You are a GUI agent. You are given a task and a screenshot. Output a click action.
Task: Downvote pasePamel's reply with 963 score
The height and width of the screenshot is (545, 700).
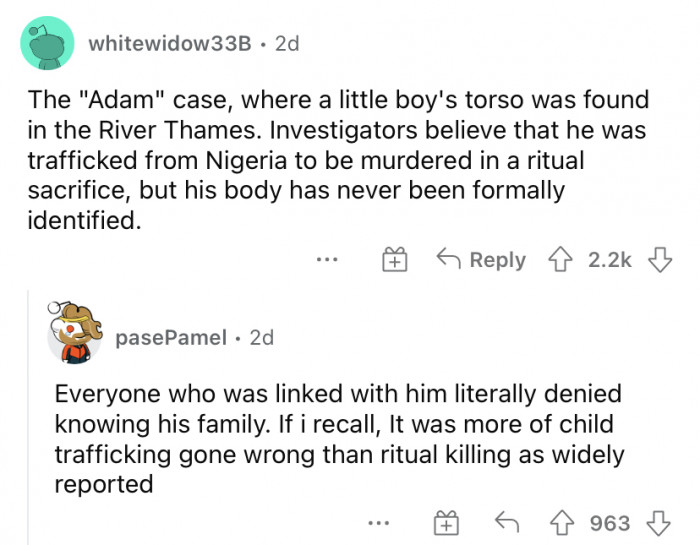point(658,523)
